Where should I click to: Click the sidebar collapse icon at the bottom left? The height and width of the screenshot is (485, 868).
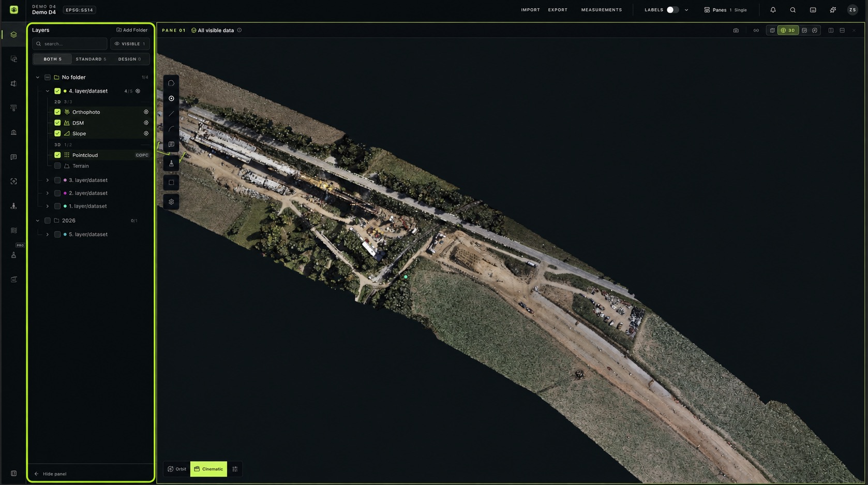[x=13, y=473]
